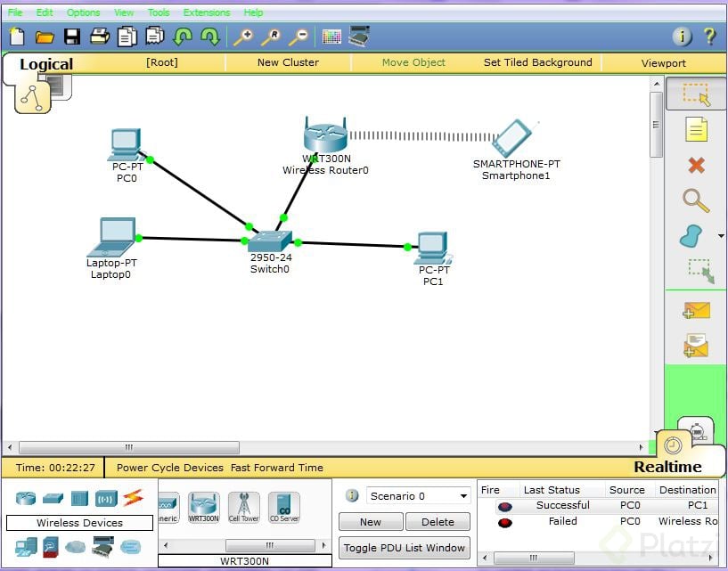This screenshot has width=728, height=571.
Task: Pick the CO Server device
Action: 284,508
